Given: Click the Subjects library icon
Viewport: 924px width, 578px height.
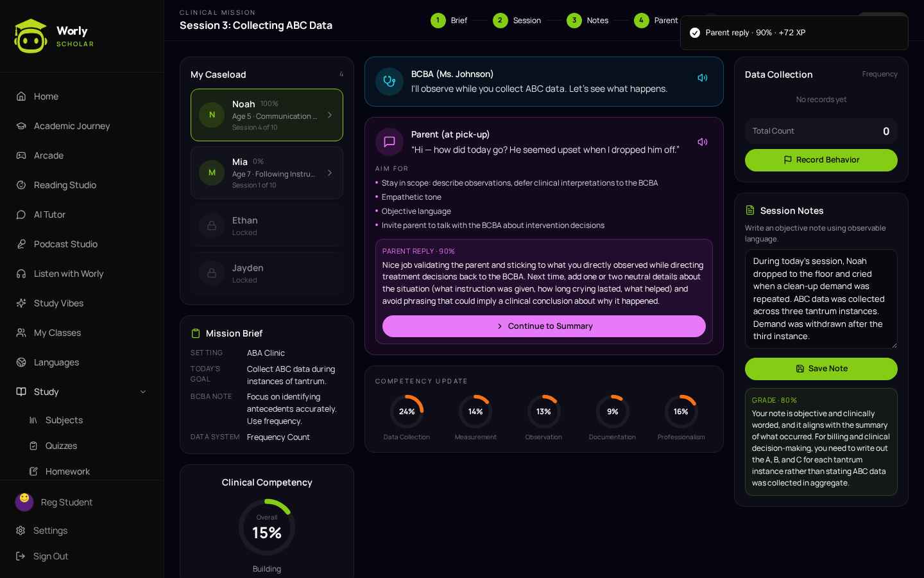Looking at the screenshot, I should 33,420.
